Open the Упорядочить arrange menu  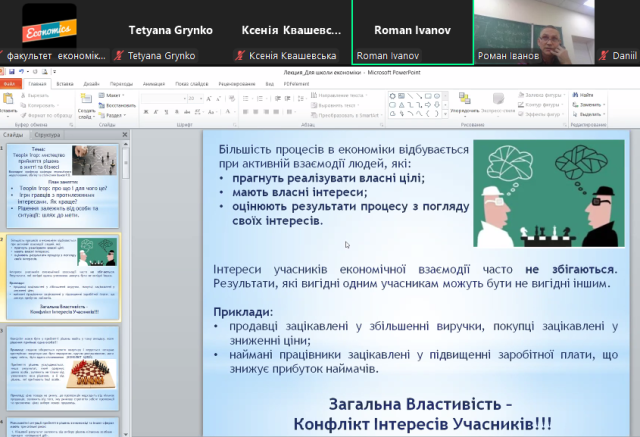tap(464, 103)
